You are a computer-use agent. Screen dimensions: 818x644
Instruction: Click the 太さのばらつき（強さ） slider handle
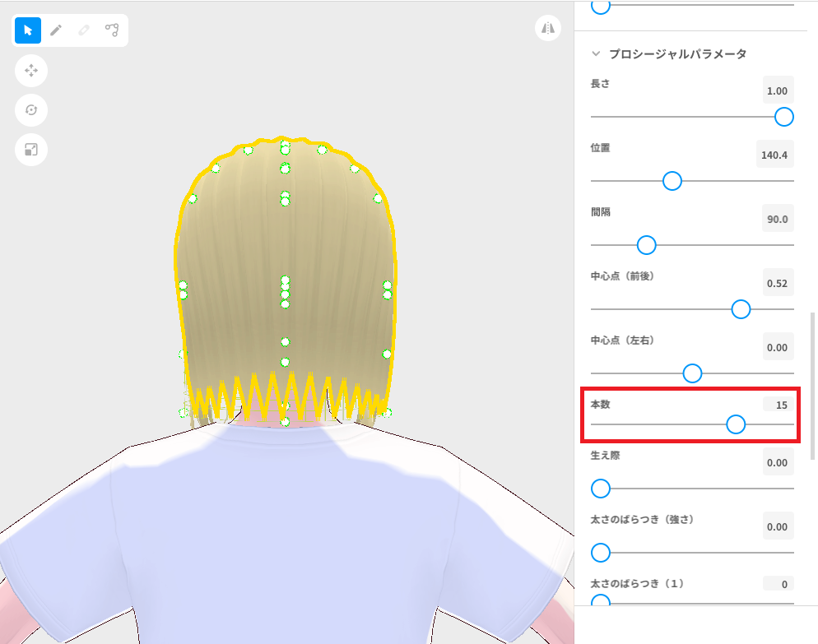coord(601,553)
